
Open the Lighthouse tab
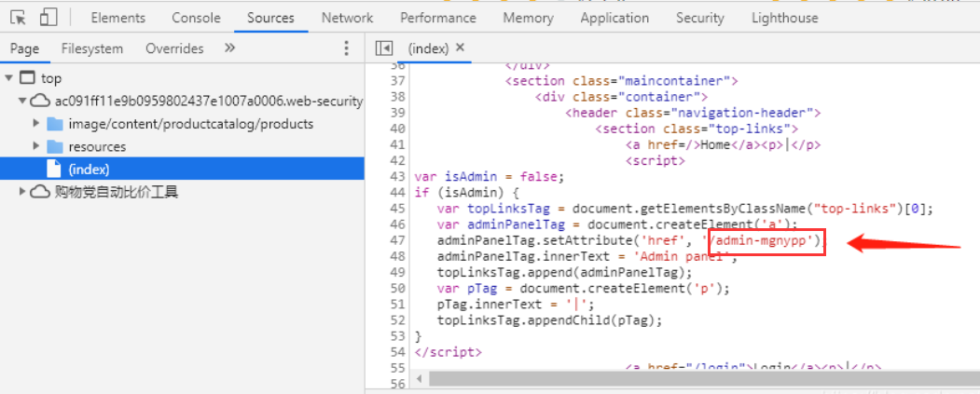784,18
